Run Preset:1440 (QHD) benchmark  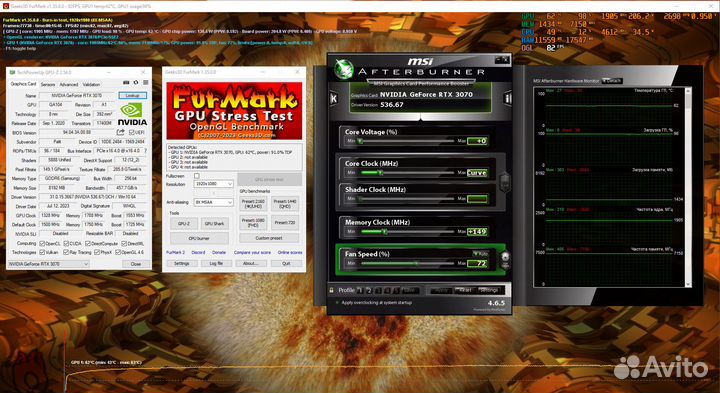click(285, 204)
